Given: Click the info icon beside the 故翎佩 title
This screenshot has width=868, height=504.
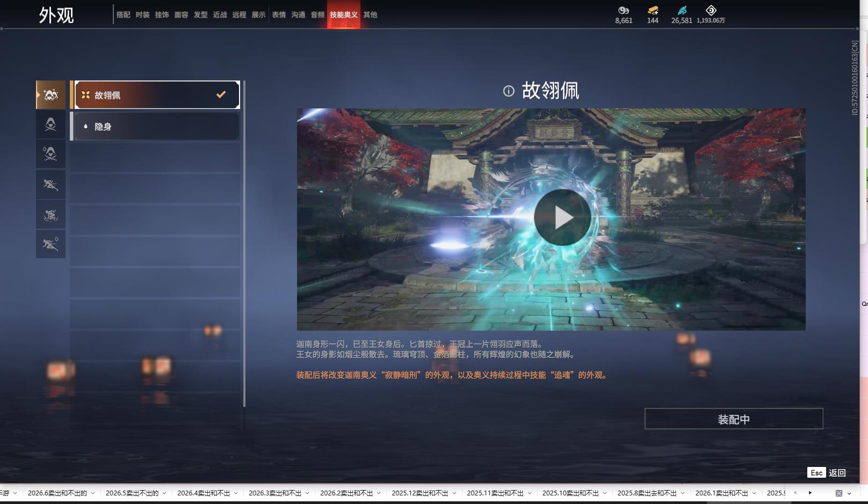Looking at the screenshot, I should tap(509, 91).
